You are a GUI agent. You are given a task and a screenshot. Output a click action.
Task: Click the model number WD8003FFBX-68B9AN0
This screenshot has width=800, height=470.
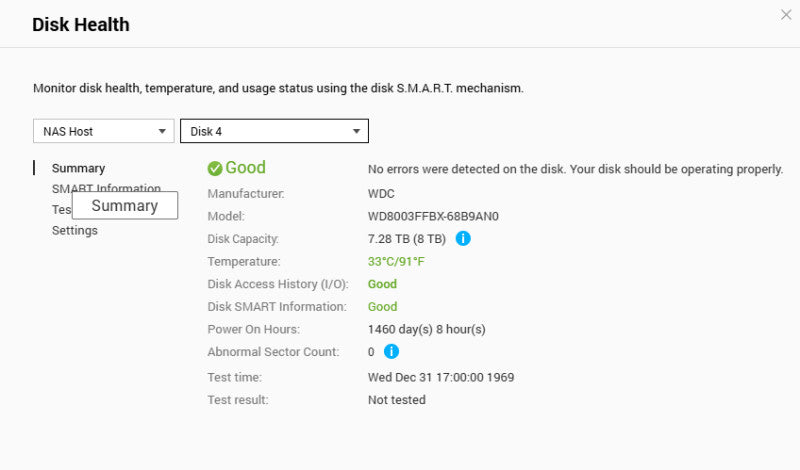click(x=433, y=216)
